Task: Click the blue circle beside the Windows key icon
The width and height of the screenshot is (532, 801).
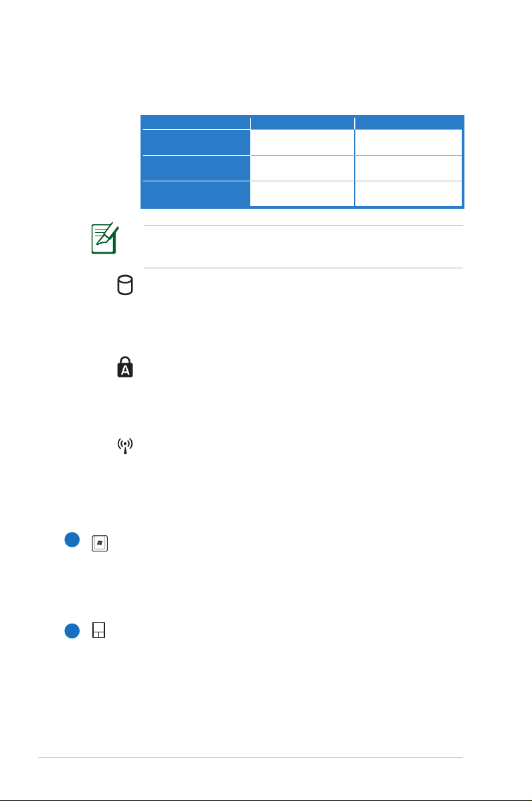Action: (x=72, y=539)
